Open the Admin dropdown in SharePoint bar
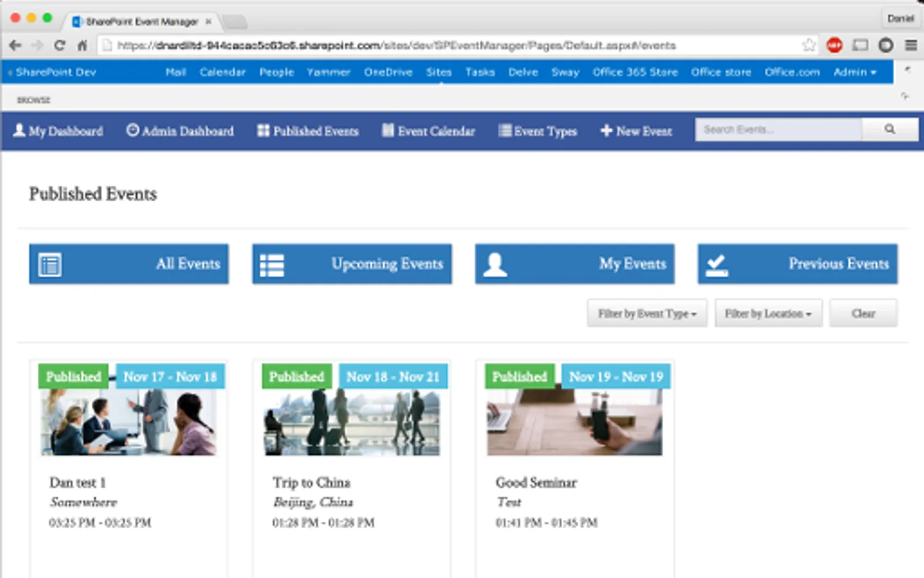The width and height of the screenshot is (924, 578). [855, 72]
